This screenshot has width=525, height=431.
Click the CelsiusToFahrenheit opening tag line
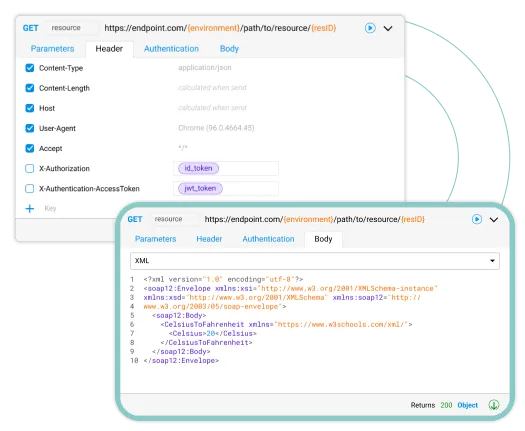point(286,325)
